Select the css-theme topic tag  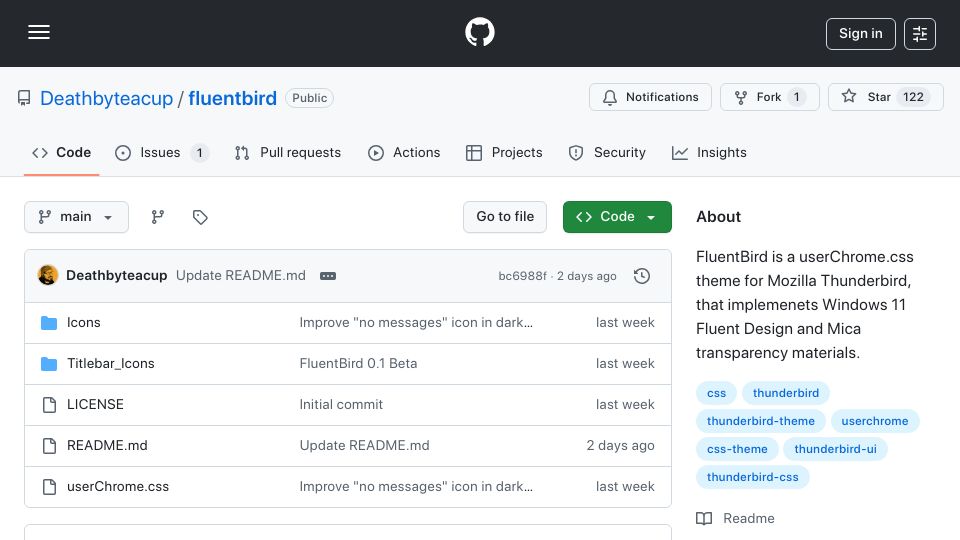pyautogui.click(x=737, y=449)
